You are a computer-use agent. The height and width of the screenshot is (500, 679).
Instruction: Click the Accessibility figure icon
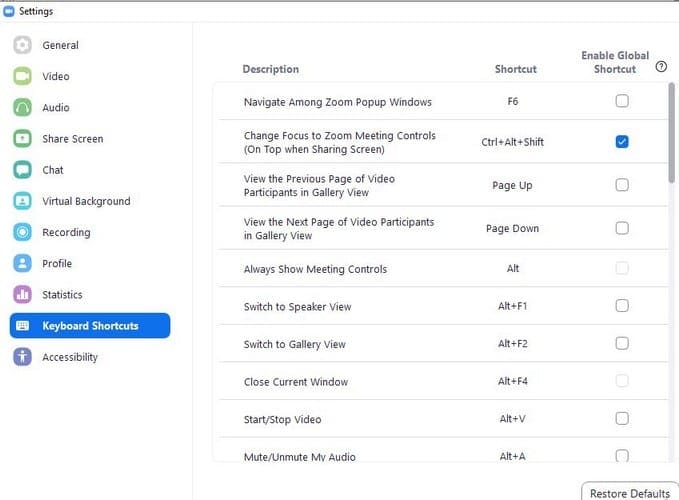coord(22,357)
